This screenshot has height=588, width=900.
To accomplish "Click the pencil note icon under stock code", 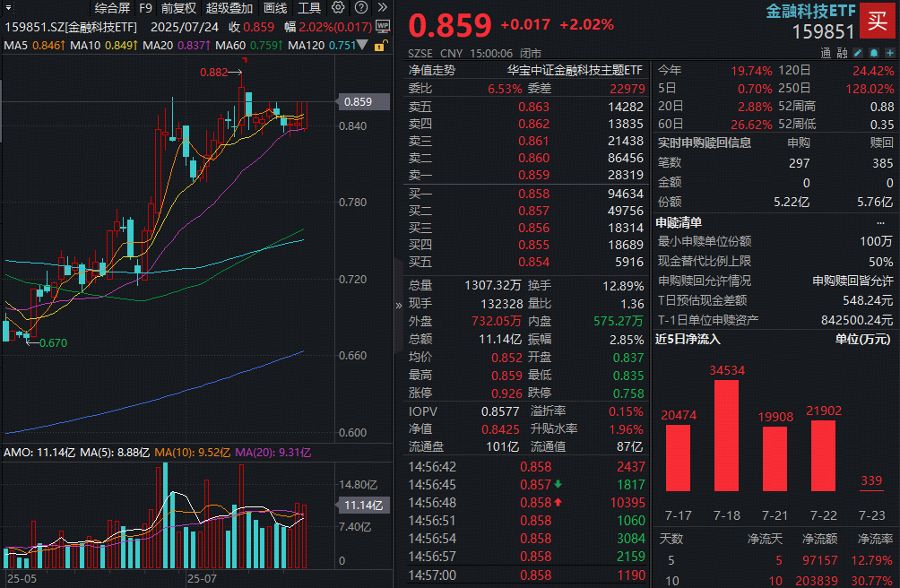I will point(858,53).
